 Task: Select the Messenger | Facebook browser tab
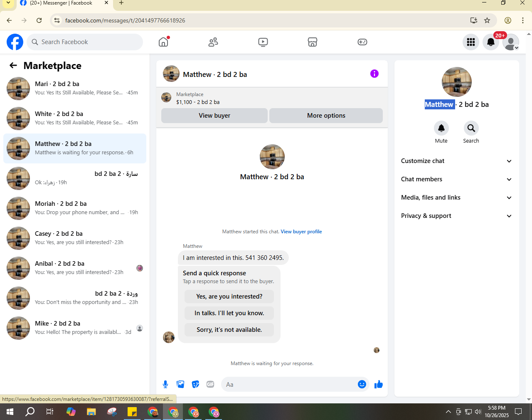tap(64, 3)
